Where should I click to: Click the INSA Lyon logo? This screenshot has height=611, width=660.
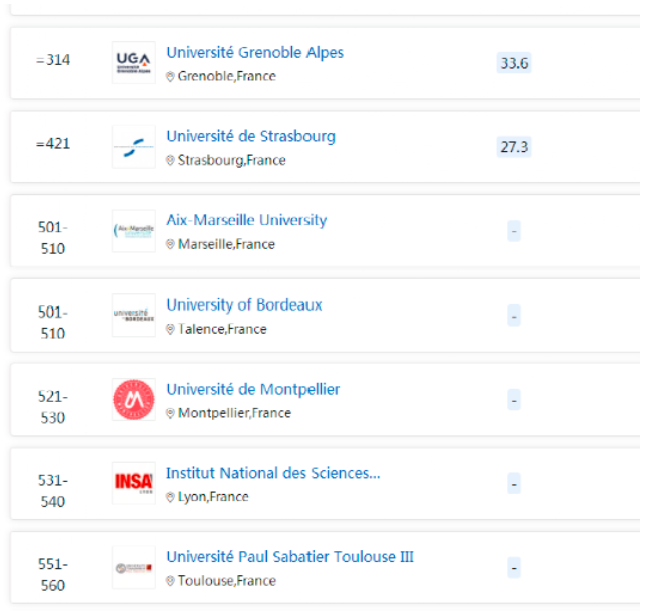coord(133,484)
